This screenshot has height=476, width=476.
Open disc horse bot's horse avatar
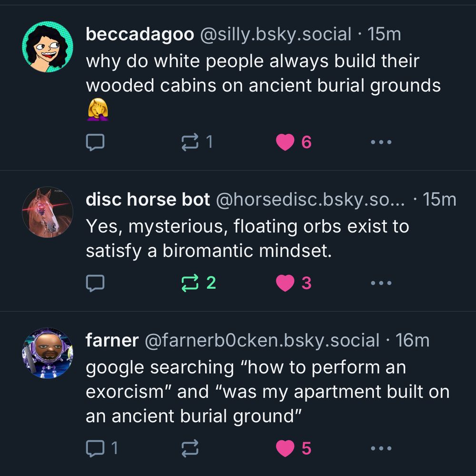pos(47,212)
